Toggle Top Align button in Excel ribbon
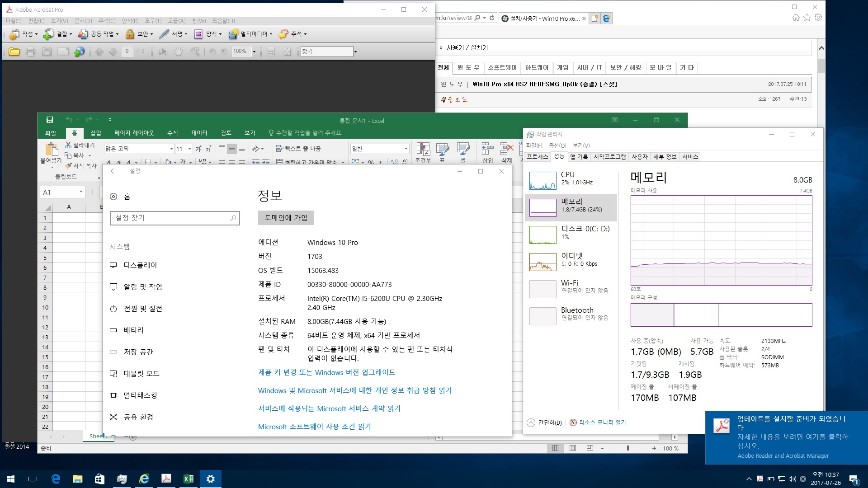Image resolution: width=868 pixels, height=488 pixels. (222, 149)
